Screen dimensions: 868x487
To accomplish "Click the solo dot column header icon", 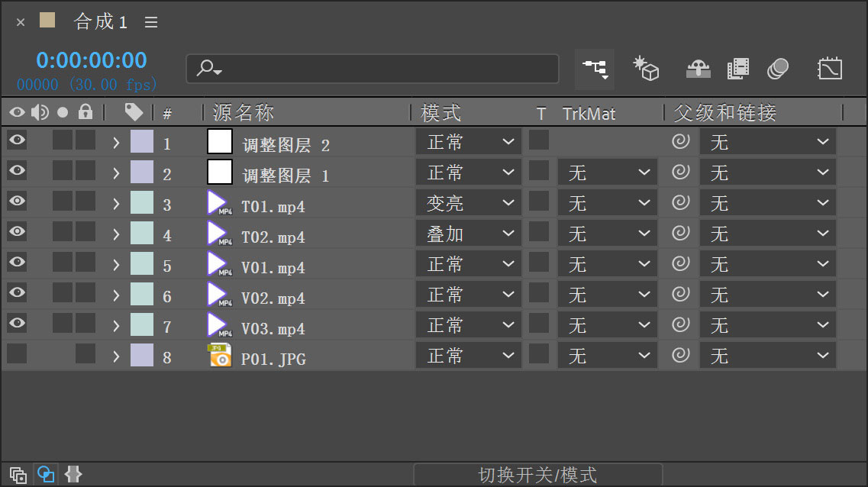I will 63,112.
